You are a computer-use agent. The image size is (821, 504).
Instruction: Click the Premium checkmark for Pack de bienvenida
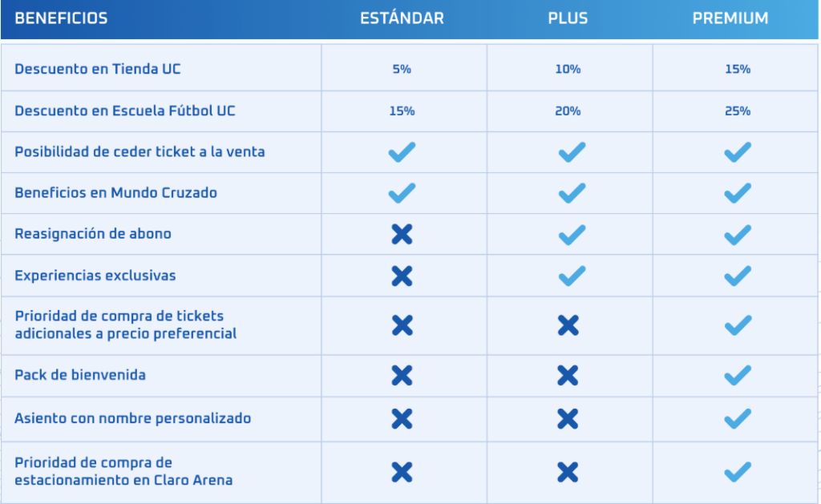[x=737, y=375]
